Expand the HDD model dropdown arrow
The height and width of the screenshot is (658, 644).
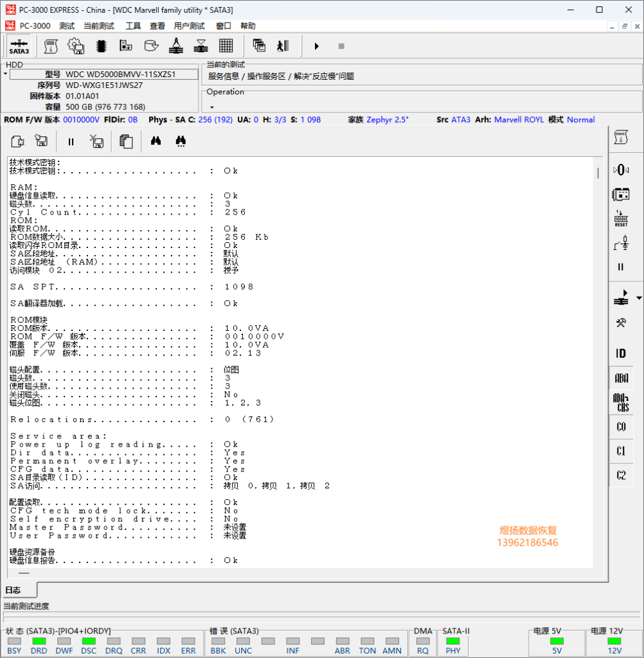pyautogui.click(x=5, y=75)
